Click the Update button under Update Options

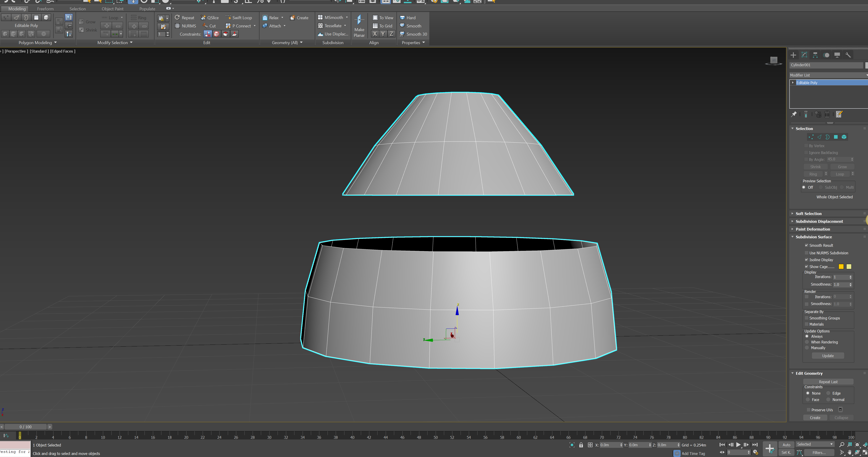click(828, 356)
